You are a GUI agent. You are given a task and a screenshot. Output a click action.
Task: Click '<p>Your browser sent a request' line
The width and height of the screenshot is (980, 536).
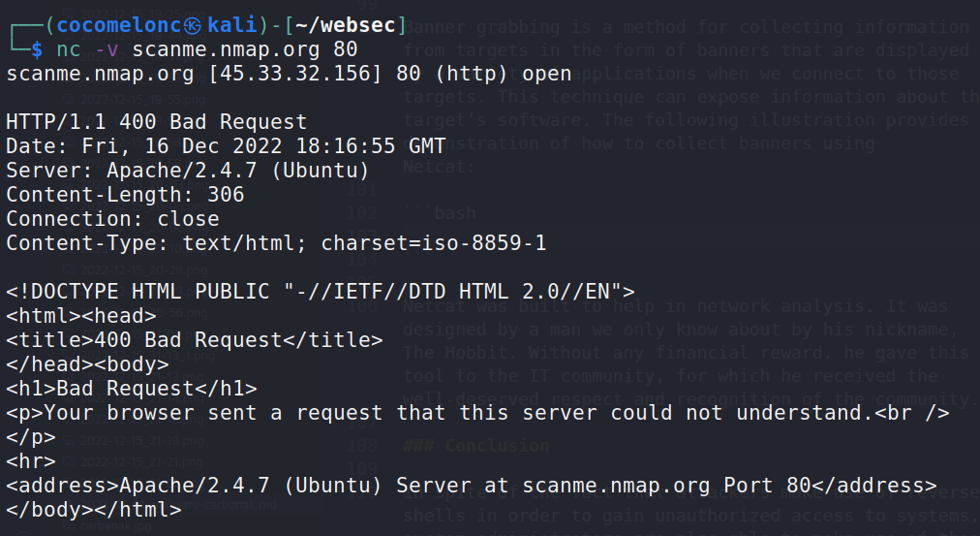coord(477,413)
